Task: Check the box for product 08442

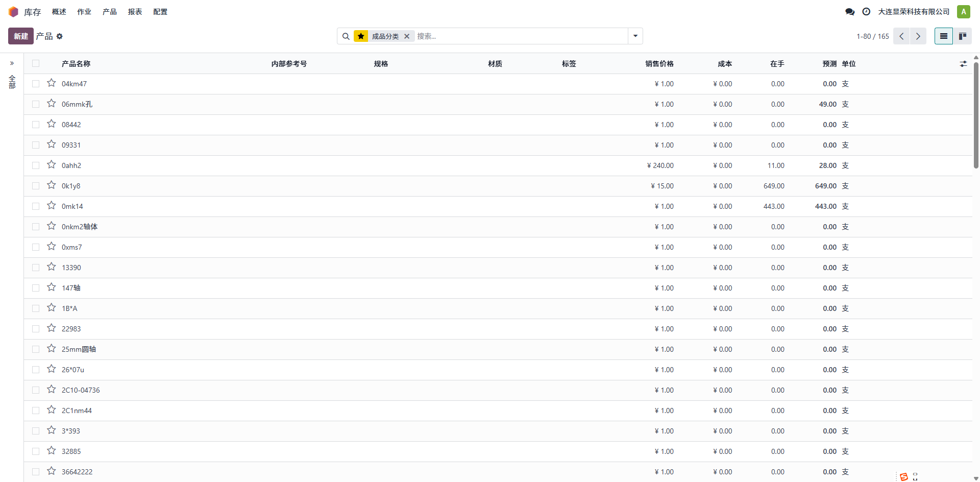Action: pos(36,125)
